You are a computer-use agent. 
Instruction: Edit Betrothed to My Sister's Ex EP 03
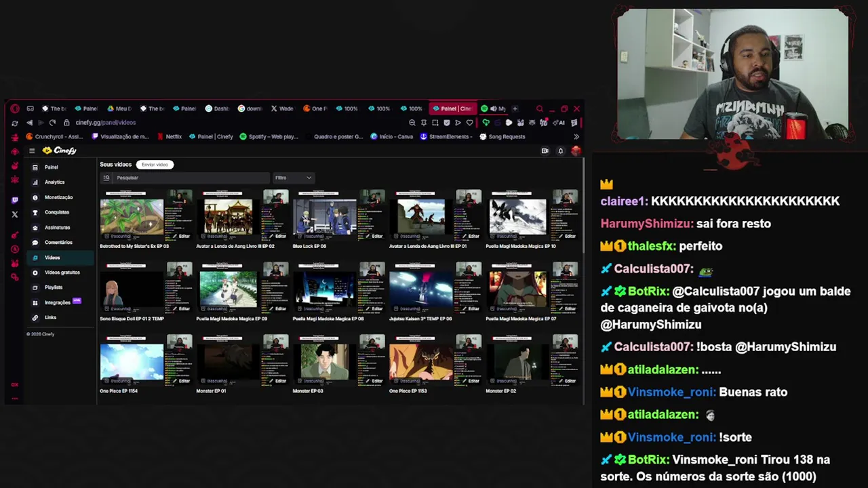click(182, 236)
